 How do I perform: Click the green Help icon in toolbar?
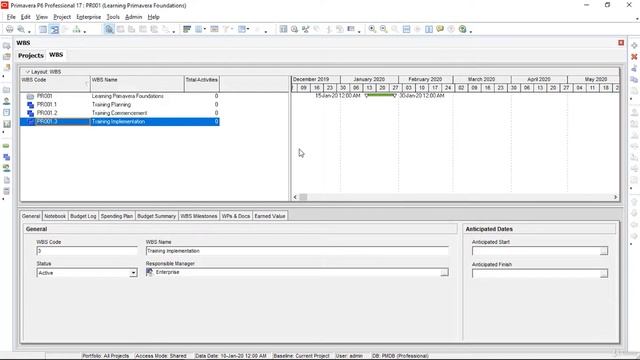[x=462, y=29]
